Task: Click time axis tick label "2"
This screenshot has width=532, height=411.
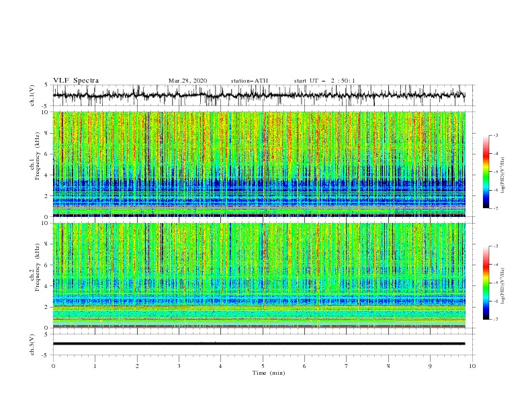Action: pyautogui.click(x=137, y=366)
